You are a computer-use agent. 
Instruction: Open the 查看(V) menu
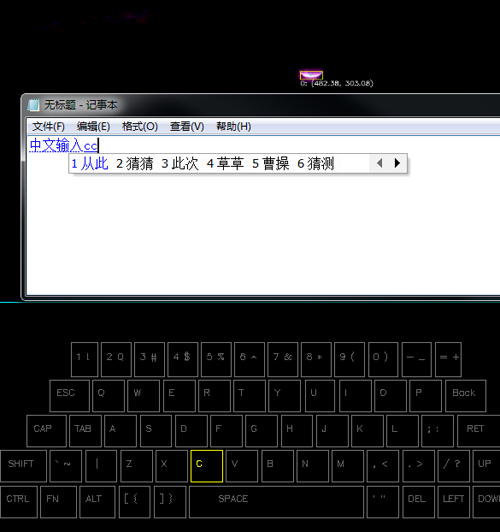(187, 127)
